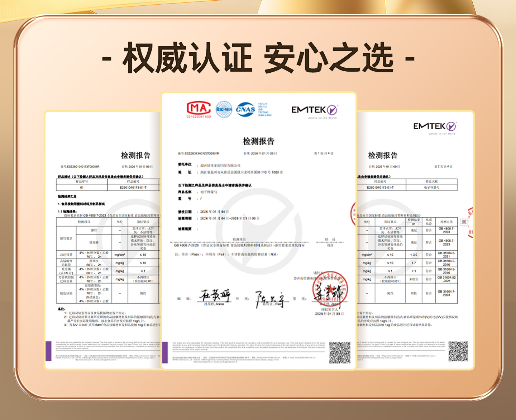Click the "检测报告" title on the center report

click(258, 141)
